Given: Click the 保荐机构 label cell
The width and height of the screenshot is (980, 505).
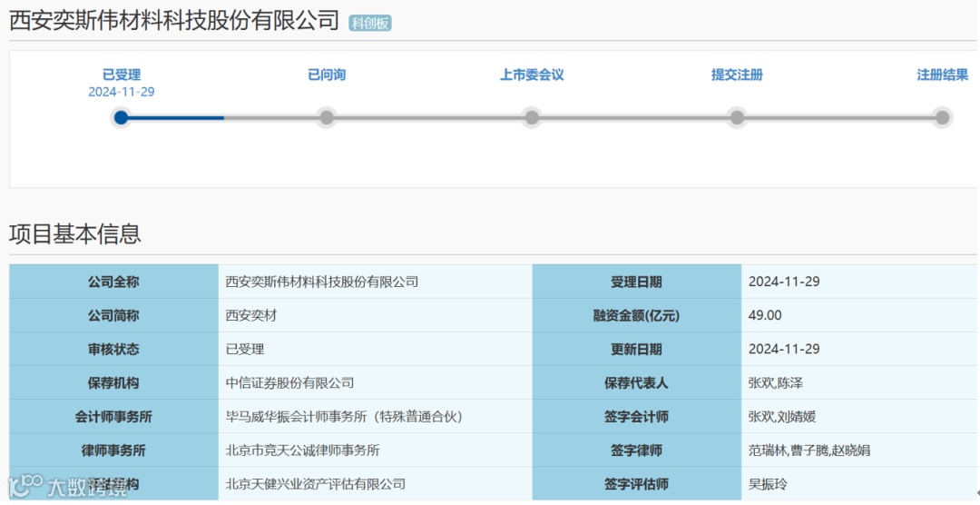Looking at the screenshot, I should pos(113,383).
